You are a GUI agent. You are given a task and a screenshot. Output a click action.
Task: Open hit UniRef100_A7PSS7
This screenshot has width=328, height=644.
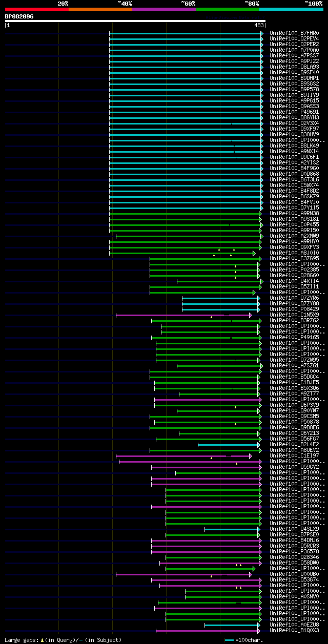click(x=294, y=55)
